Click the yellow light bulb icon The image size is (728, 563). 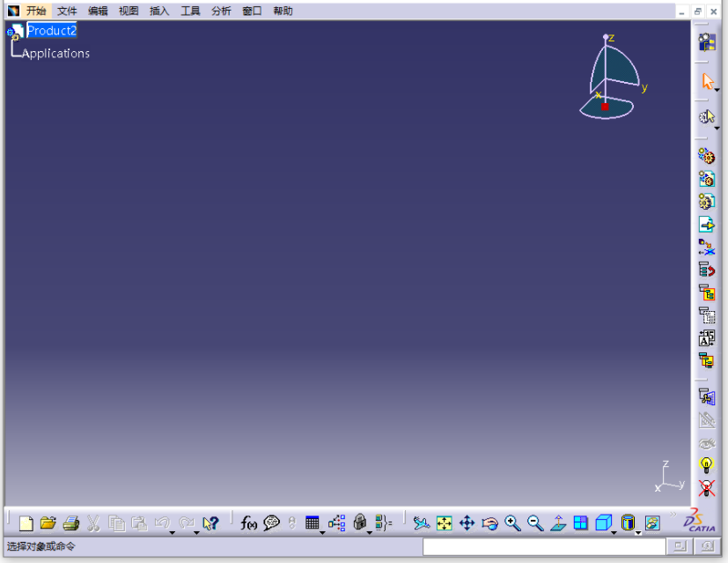click(x=706, y=465)
